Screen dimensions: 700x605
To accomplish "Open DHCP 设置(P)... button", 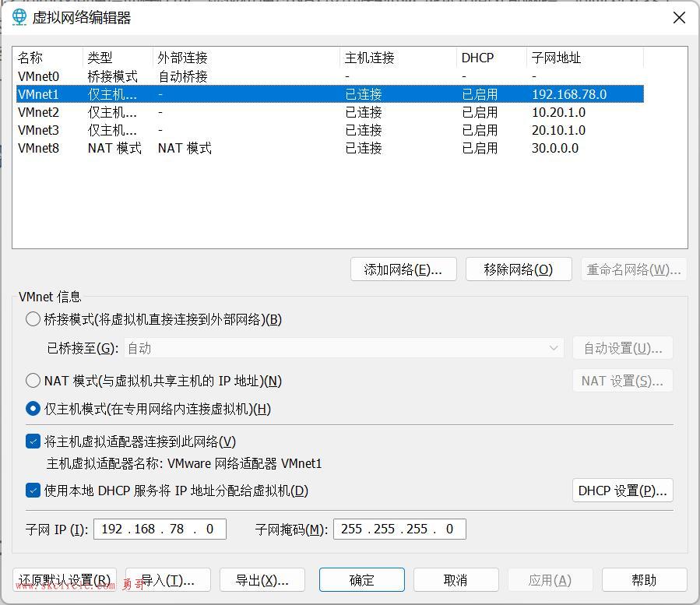I will pyautogui.click(x=623, y=491).
